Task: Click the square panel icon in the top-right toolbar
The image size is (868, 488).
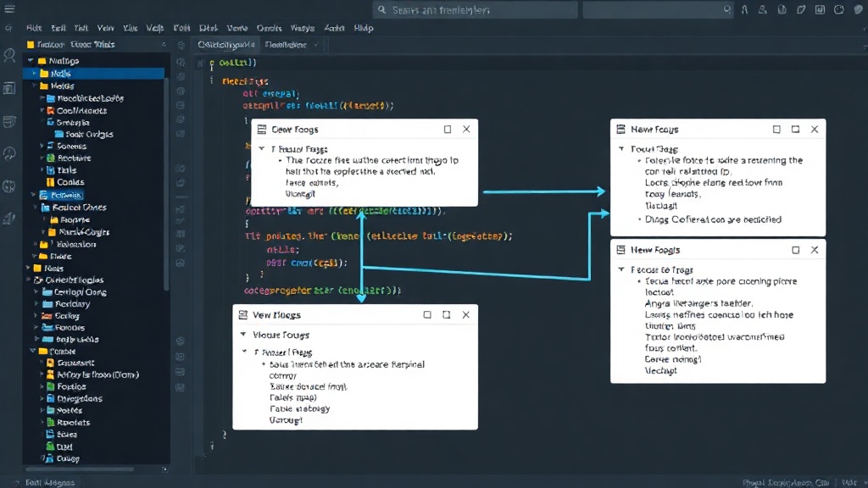Action: pos(820,9)
